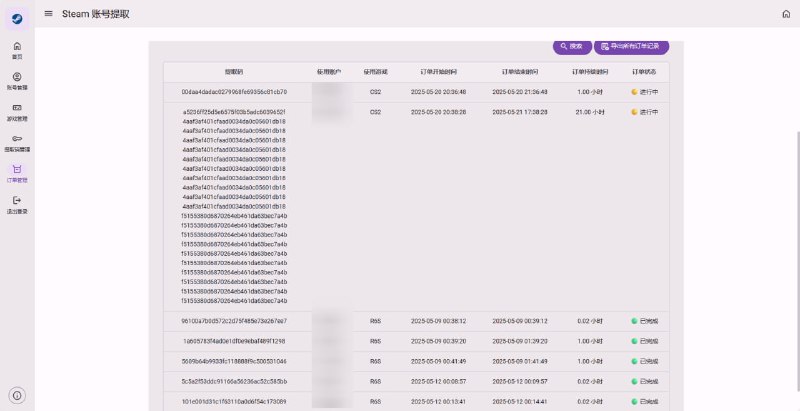Click the home icon at top right
The height and width of the screenshot is (411, 800).
[785, 14]
